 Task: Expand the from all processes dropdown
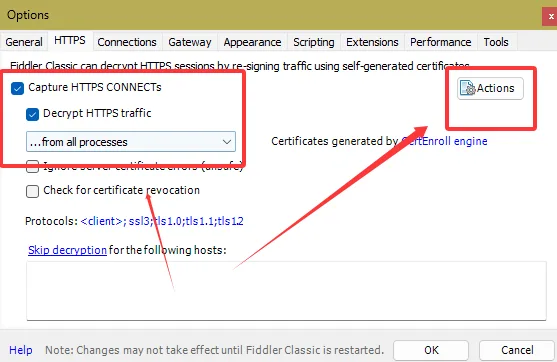click(x=131, y=142)
